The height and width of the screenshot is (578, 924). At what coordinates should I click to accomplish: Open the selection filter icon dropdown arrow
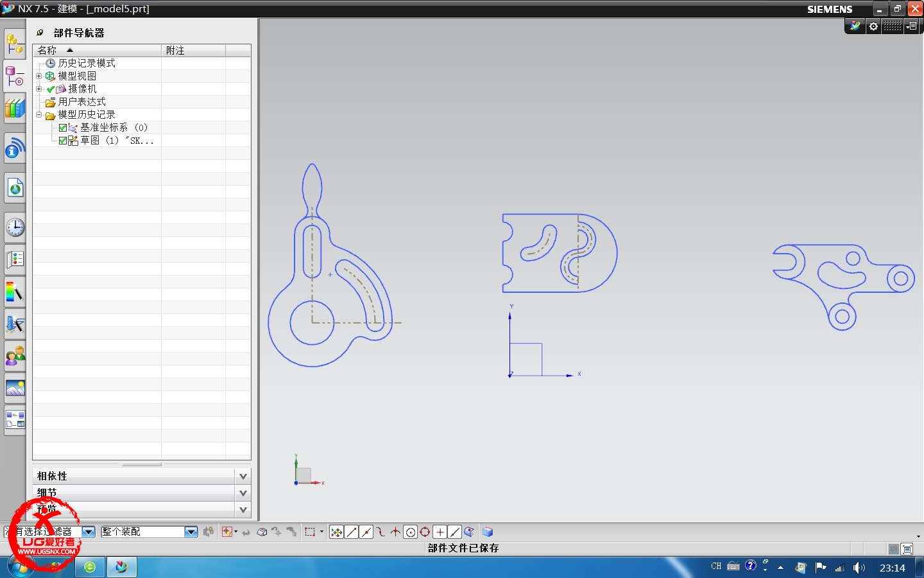[236, 532]
